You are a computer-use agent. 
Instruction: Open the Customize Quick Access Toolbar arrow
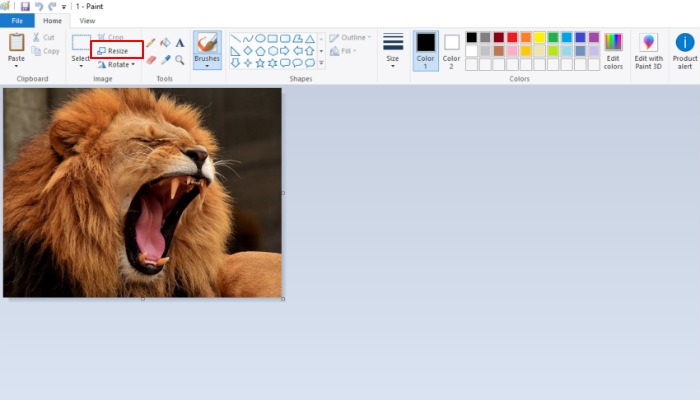64,7
